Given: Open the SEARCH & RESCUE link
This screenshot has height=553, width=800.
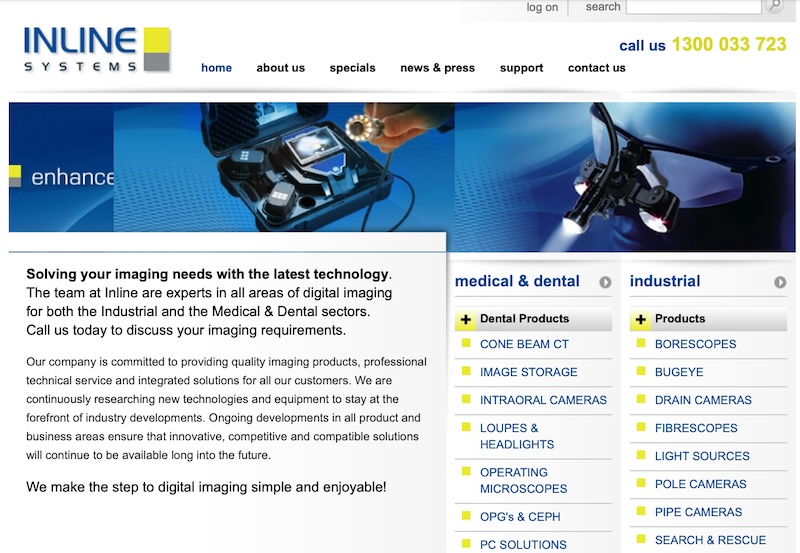Looking at the screenshot, I should [711, 540].
